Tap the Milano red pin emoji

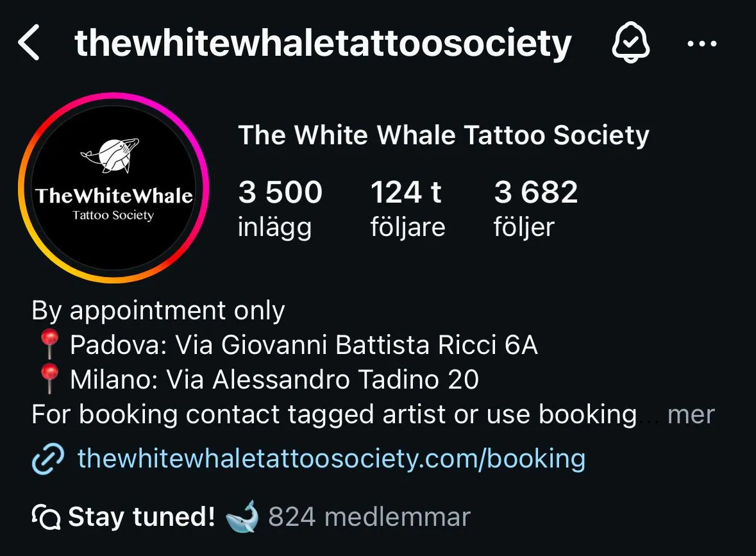(49, 378)
